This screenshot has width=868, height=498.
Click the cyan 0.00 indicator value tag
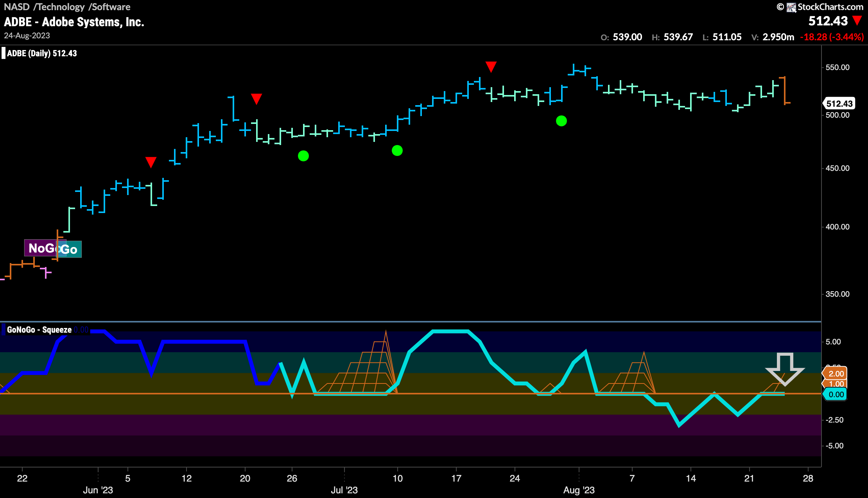[836, 394]
